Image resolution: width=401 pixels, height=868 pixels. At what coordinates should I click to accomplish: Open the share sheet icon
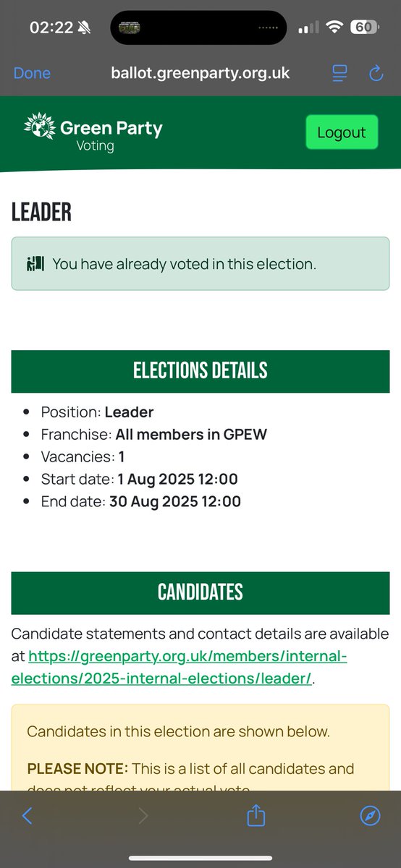coord(256,815)
